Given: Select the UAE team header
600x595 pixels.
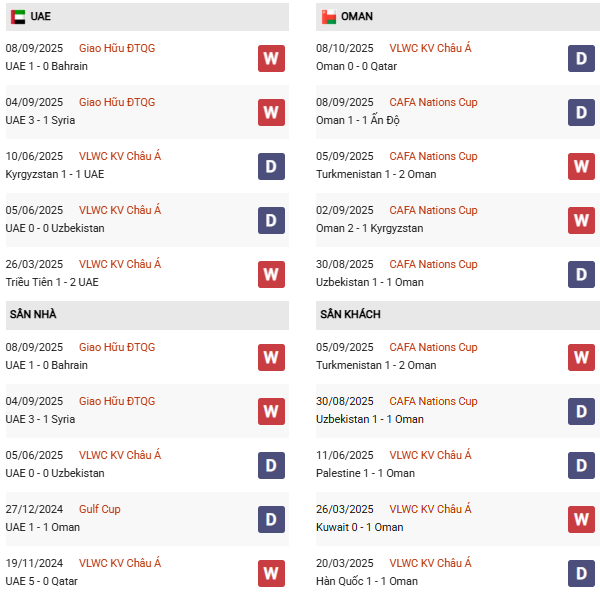Looking at the screenshot, I should pyautogui.click(x=41, y=17).
